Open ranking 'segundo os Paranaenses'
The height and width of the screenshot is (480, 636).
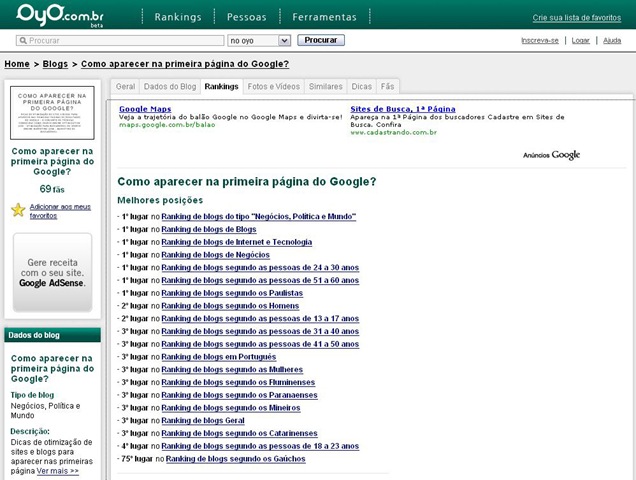(x=239, y=395)
